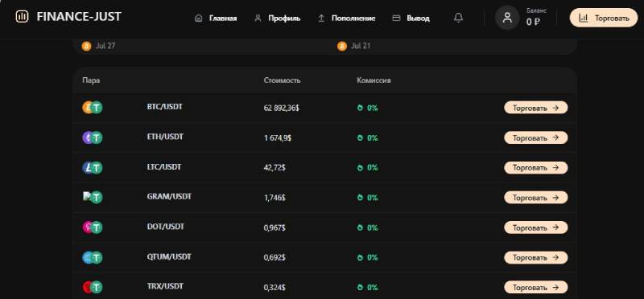Select the QTUM/USDT pair name

[169, 256]
